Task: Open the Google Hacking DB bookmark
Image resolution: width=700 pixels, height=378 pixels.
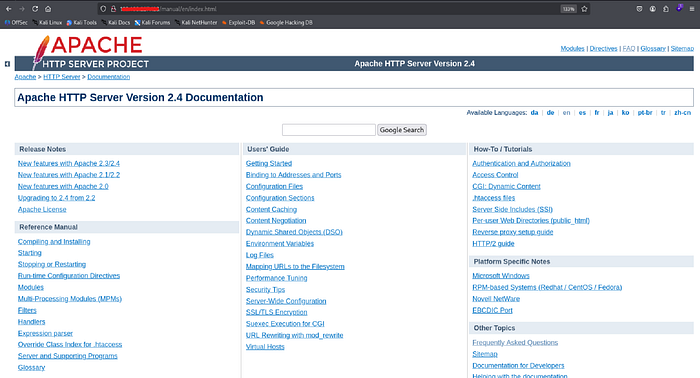Action: coord(286,22)
